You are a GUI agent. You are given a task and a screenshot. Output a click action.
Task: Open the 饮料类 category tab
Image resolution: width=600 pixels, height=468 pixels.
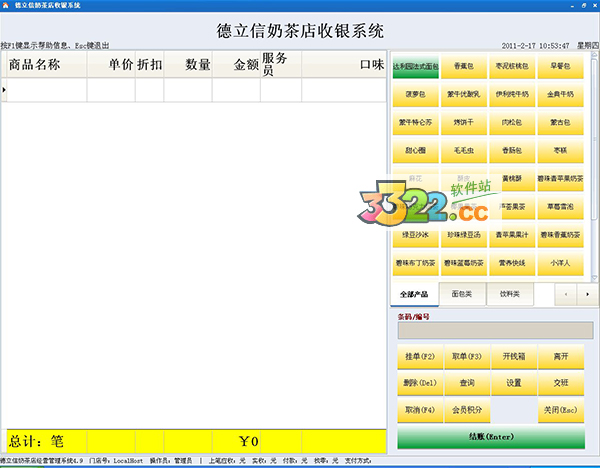pos(509,294)
